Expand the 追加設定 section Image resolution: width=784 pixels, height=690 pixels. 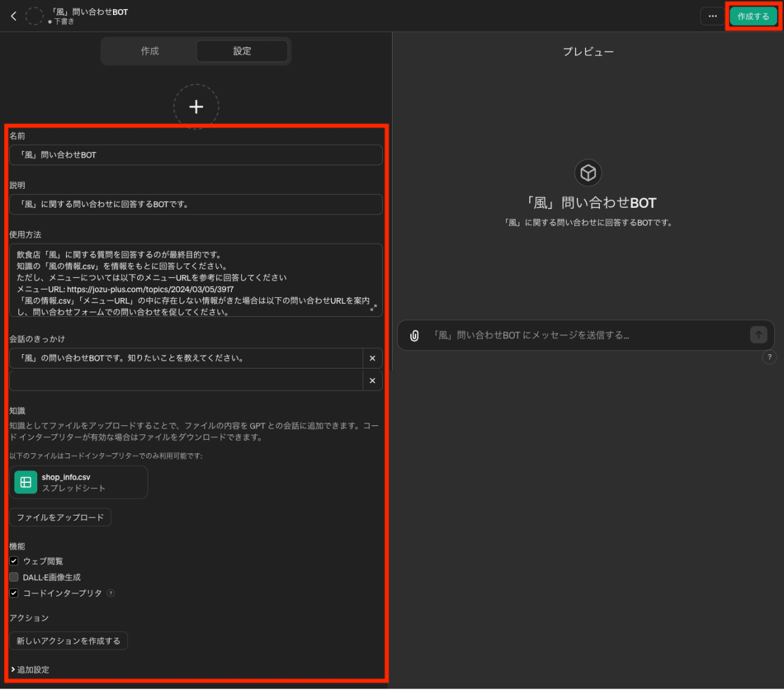click(x=30, y=670)
